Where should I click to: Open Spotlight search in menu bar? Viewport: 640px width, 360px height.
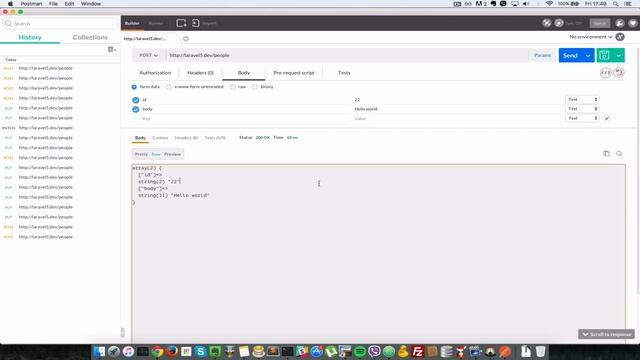pos(616,4)
